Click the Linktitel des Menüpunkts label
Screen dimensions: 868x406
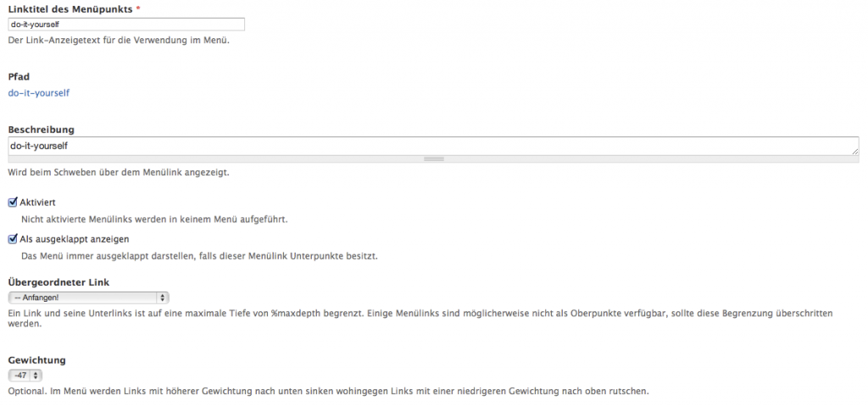[70, 8]
